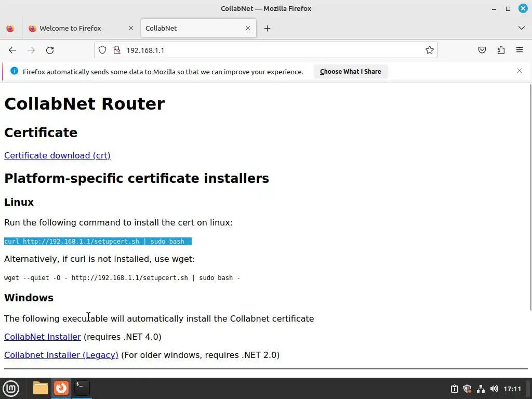This screenshot has height=399, width=532.
Task: Launch the Terminal from the taskbar
Action: click(82, 388)
